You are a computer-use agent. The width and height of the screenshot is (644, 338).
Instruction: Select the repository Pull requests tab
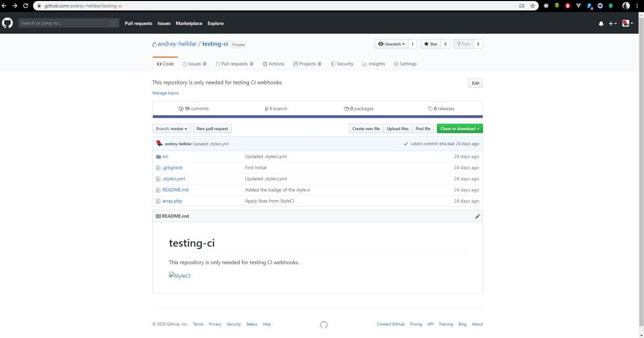click(x=234, y=64)
